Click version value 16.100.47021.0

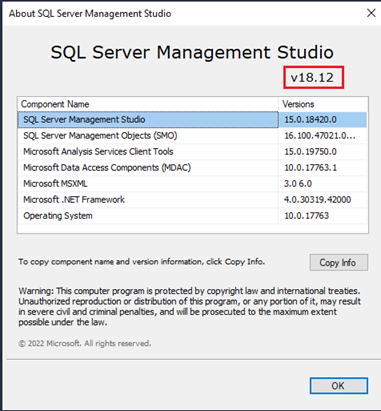320,136
